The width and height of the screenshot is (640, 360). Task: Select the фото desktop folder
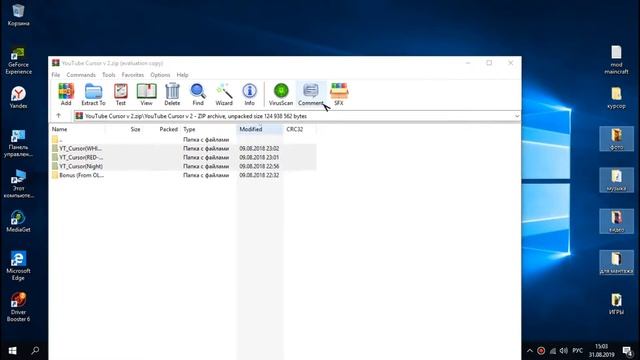(x=616, y=139)
